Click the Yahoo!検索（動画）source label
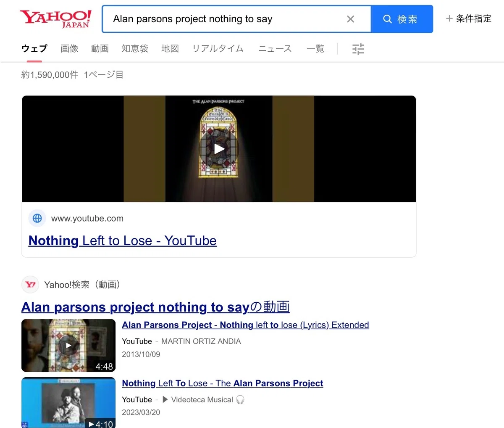504x428 pixels. 84,285
